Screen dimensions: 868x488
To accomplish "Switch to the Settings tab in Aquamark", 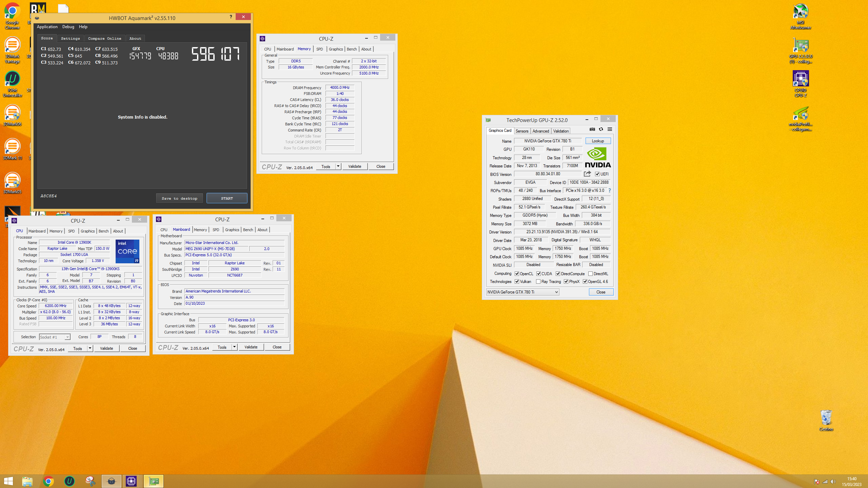I will click(71, 38).
